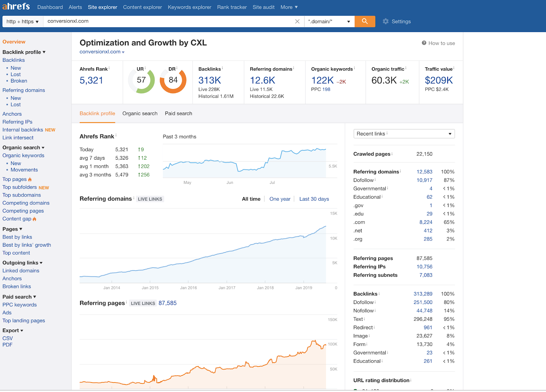
Task: Open Keywords explorer in top navigation
Action: point(189,7)
